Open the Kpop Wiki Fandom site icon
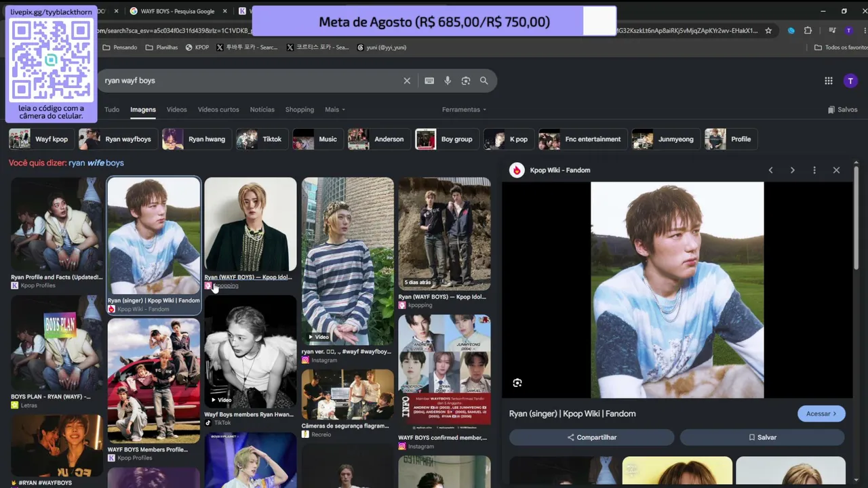Image resolution: width=868 pixels, height=488 pixels. (517, 170)
